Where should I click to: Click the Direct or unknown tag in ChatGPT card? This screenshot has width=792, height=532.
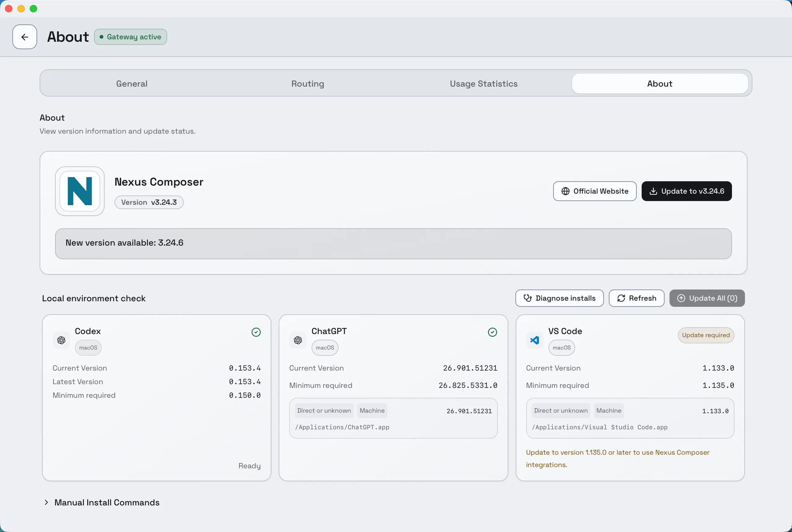tap(324, 410)
